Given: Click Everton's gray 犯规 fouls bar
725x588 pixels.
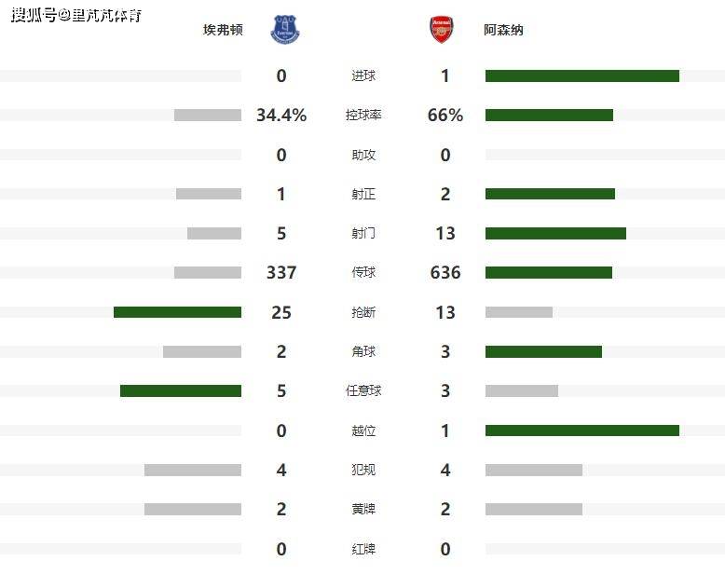Looking at the screenshot, I should pos(192,470).
